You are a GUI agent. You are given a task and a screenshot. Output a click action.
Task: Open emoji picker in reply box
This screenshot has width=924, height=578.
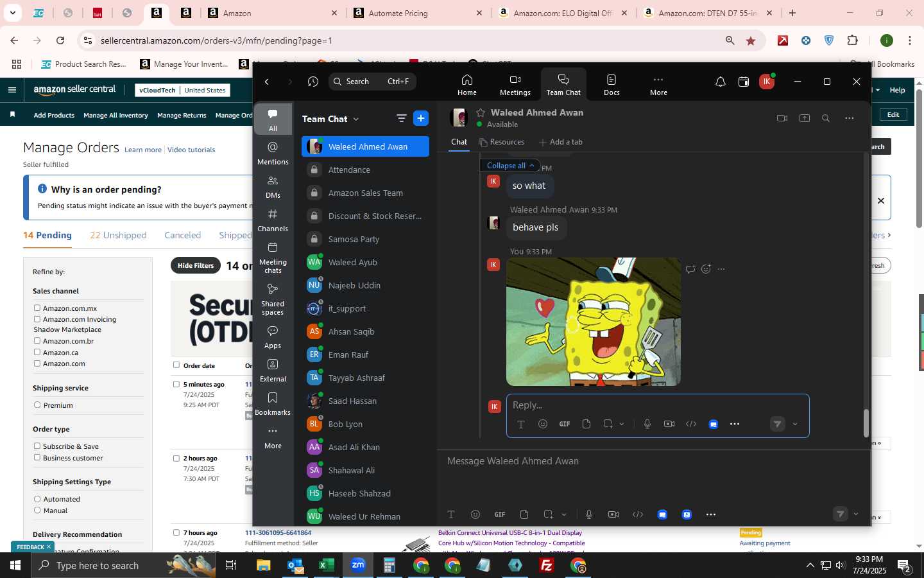[543, 424]
